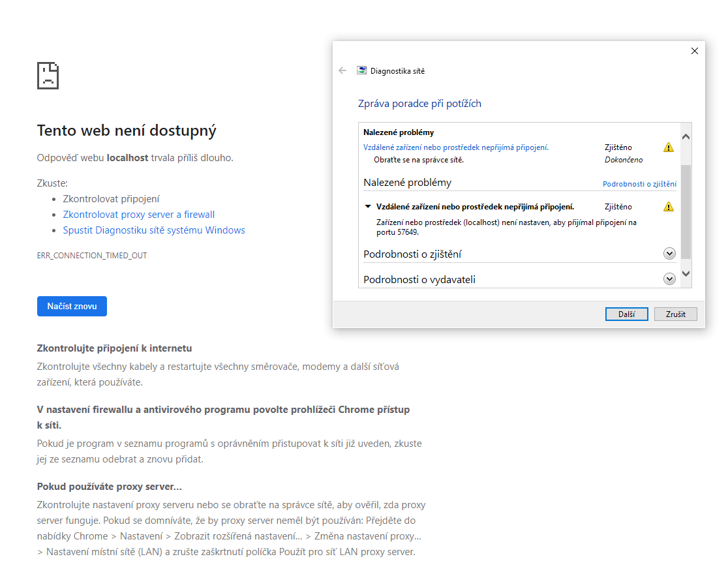Viewport: 728px width, 576px height.
Task: Close the Diagnostika sítě dialog
Action: point(694,51)
